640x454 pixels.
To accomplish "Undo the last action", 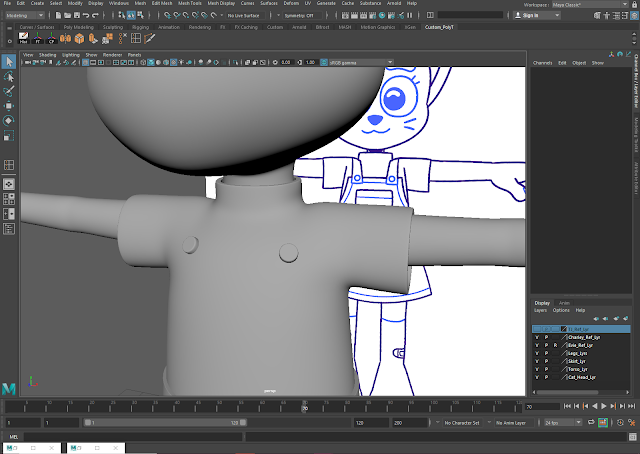I will tap(86, 16).
